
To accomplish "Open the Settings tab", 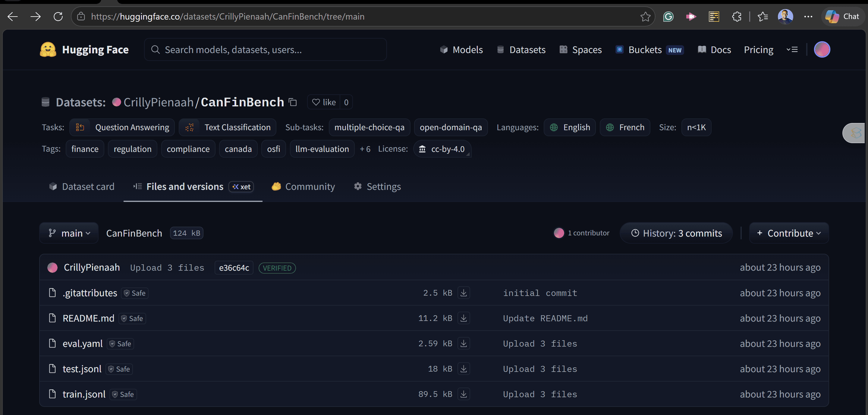I will coord(377,187).
